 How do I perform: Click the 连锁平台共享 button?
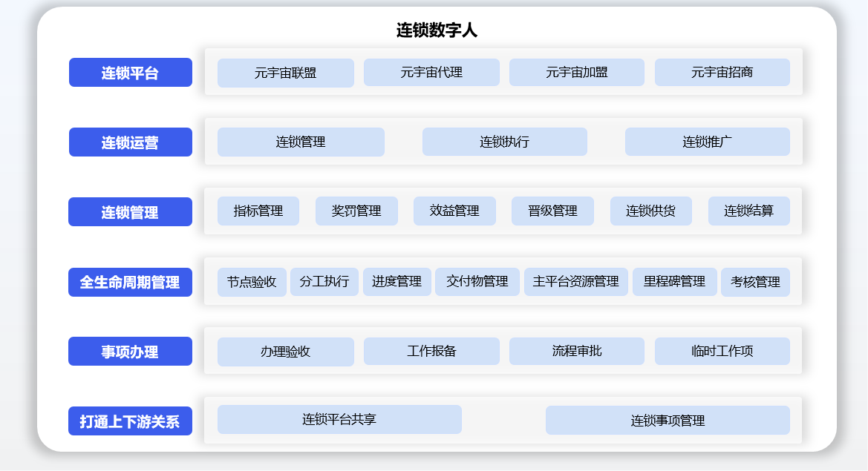tap(339, 419)
